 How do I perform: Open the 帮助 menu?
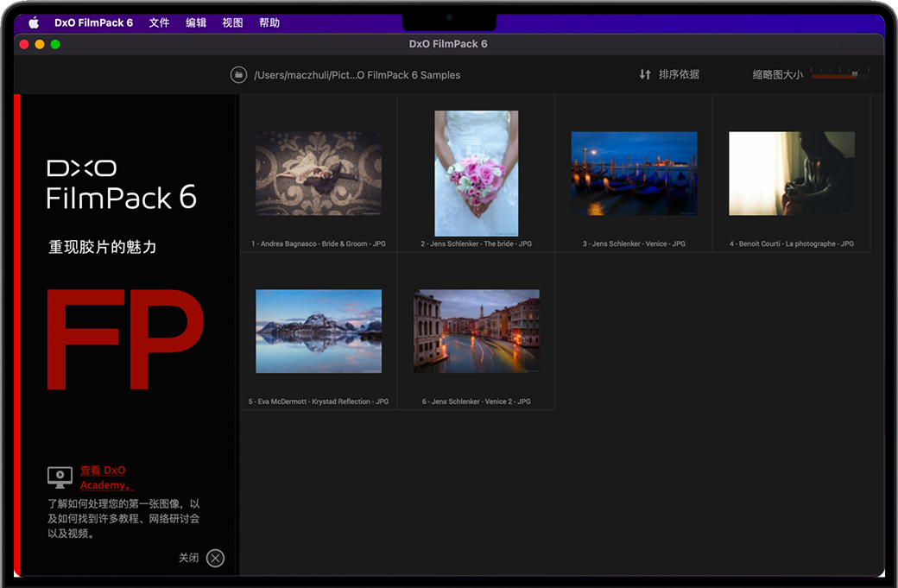269,23
